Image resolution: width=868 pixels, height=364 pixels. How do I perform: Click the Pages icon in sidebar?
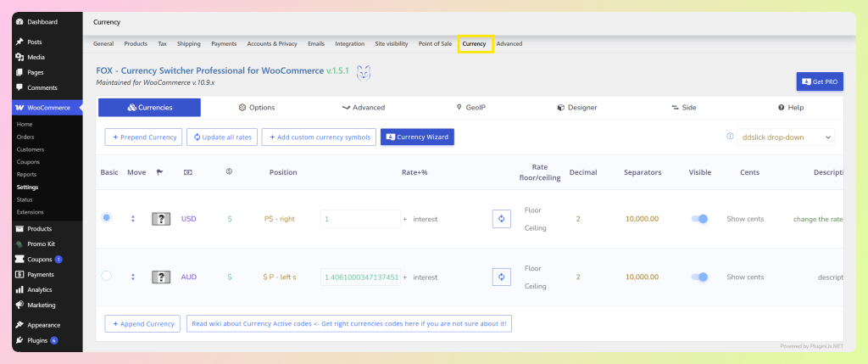click(x=20, y=73)
